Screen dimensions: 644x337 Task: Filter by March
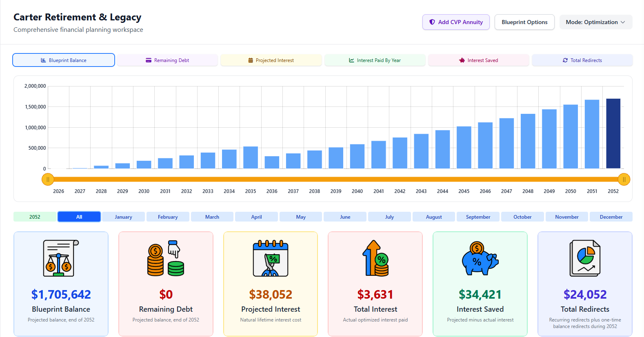tap(212, 217)
